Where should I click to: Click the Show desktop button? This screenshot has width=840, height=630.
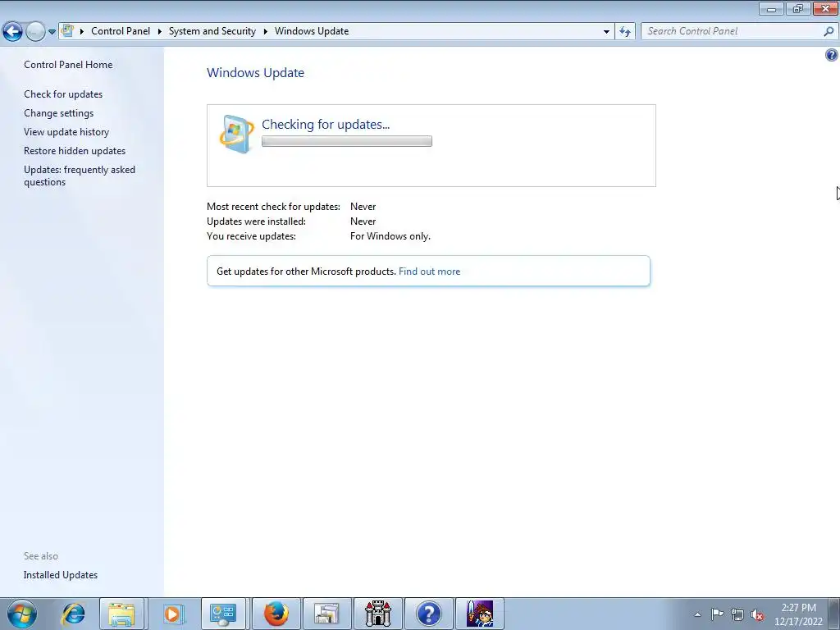click(x=834, y=614)
